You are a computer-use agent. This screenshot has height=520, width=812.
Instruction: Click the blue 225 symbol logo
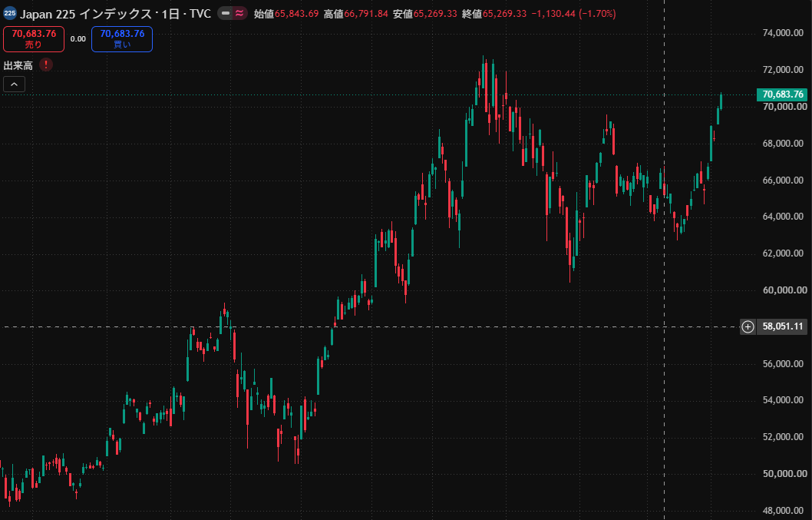(x=9, y=14)
